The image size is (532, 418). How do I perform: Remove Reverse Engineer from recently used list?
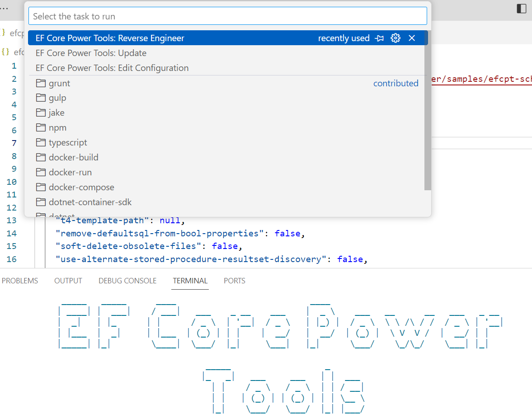(412, 38)
